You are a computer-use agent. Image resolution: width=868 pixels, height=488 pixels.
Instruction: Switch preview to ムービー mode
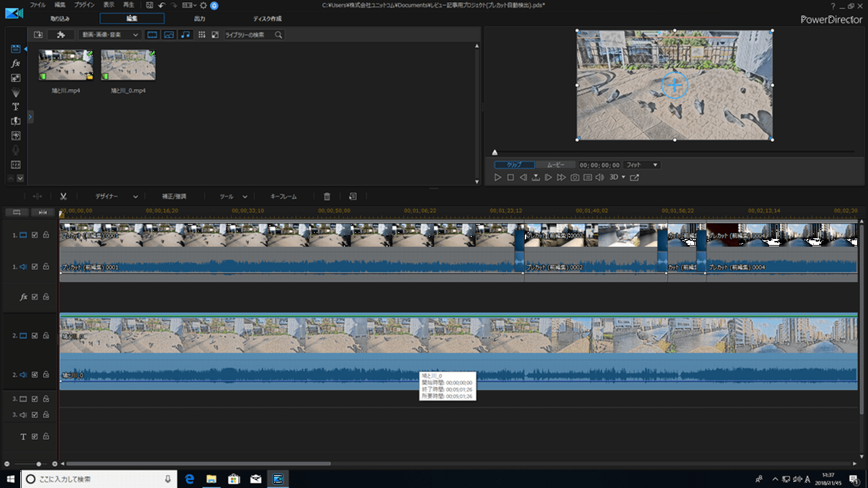pyautogui.click(x=555, y=165)
